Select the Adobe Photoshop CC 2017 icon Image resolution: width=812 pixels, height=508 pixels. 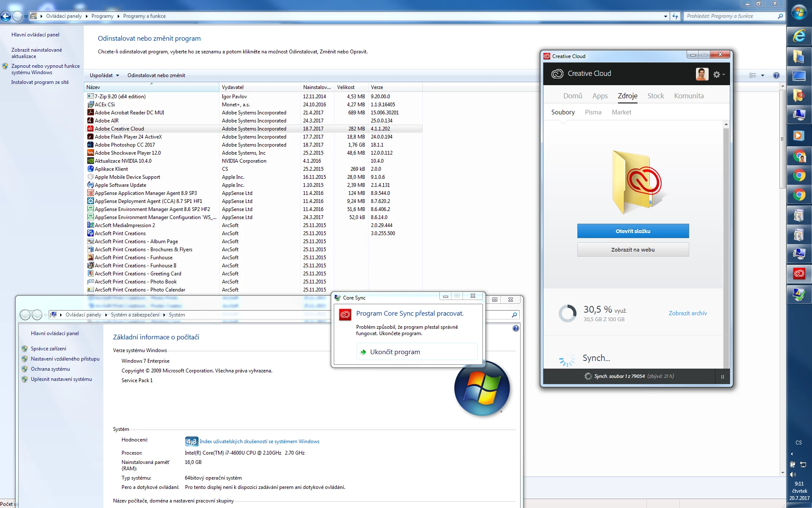click(90, 144)
